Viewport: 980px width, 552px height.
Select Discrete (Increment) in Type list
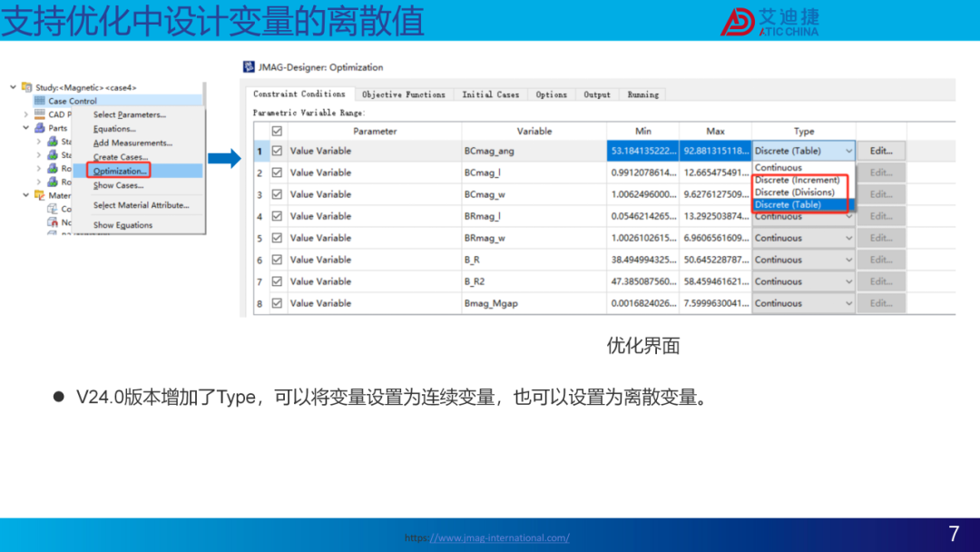point(798,180)
